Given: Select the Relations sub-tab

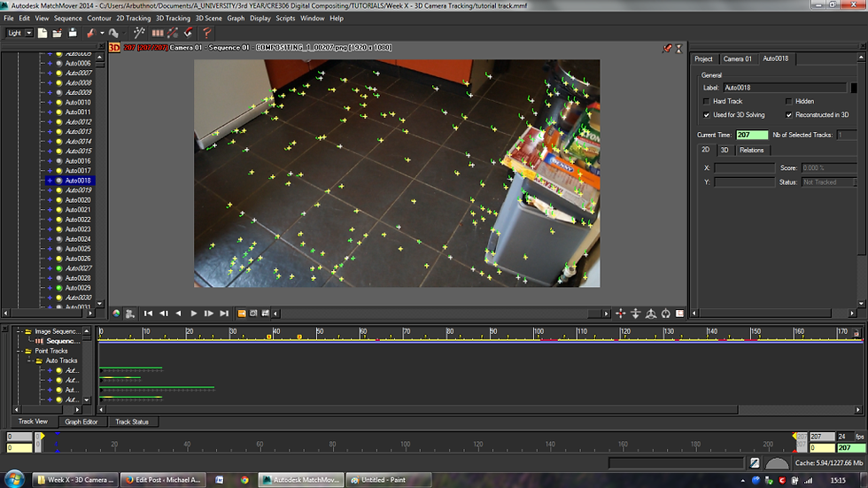Looking at the screenshot, I should click(751, 150).
